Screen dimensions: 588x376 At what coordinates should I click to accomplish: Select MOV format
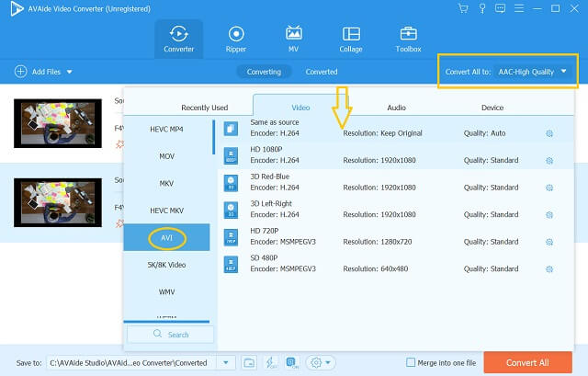pyautogui.click(x=166, y=156)
